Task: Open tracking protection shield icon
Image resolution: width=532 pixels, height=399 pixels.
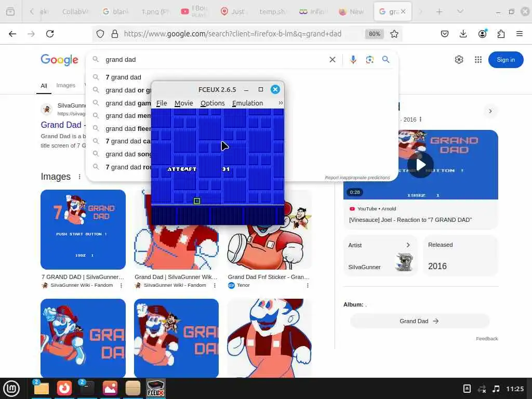Action: (x=100, y=34)
